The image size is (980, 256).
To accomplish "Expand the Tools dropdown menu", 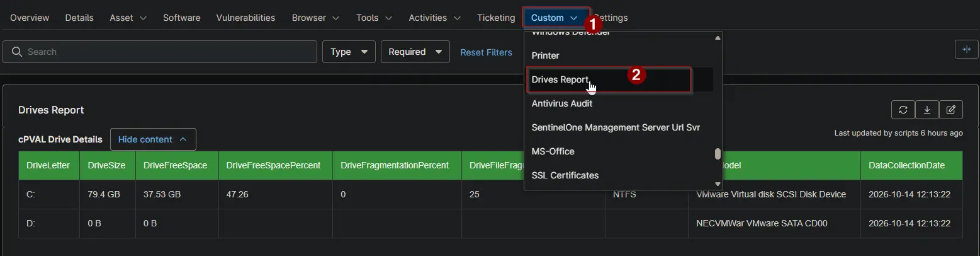I will tap(374, 18).
